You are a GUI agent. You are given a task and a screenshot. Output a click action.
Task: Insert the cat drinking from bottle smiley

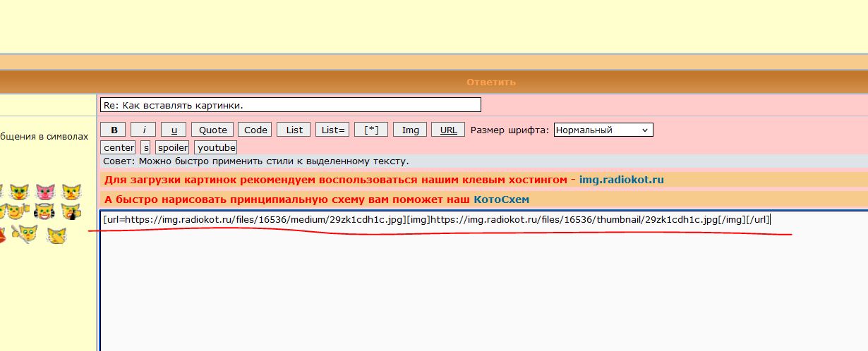tap(71, 212)
